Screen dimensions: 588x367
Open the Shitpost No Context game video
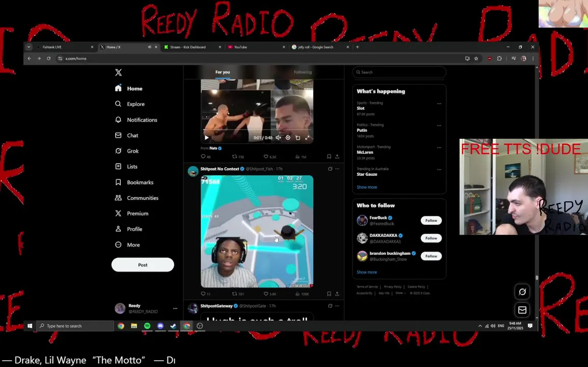tap(257, 231)
